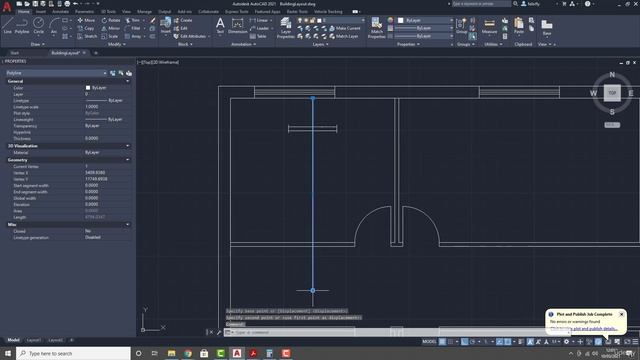Select the Arc tool
This screenshot has height=360, width=640.
(54, 26)
